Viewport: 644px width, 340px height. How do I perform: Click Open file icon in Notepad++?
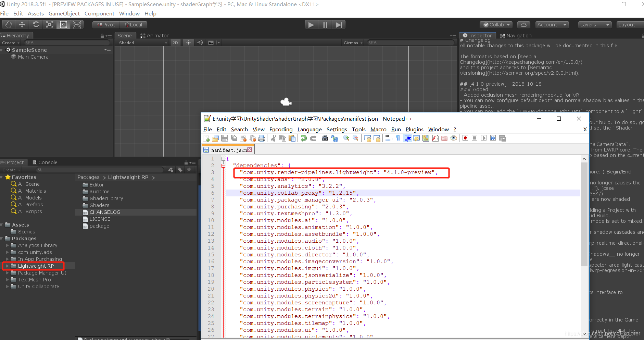tap(215, 138)
